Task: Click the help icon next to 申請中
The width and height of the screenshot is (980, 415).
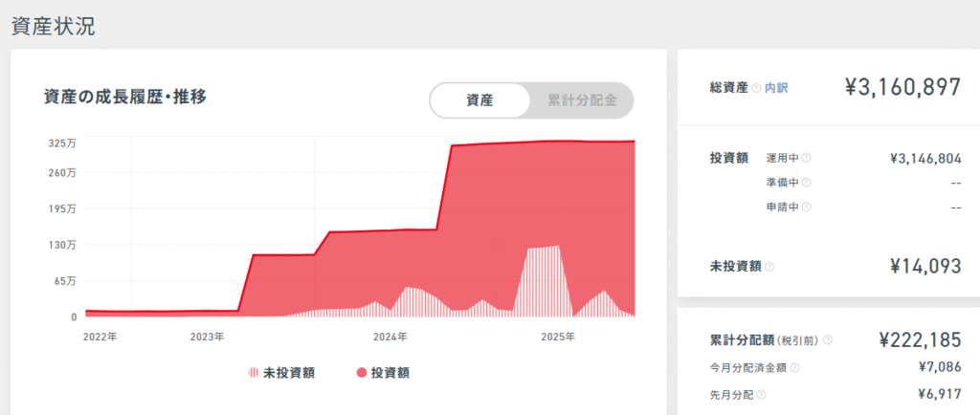Action: click(806, 207)
